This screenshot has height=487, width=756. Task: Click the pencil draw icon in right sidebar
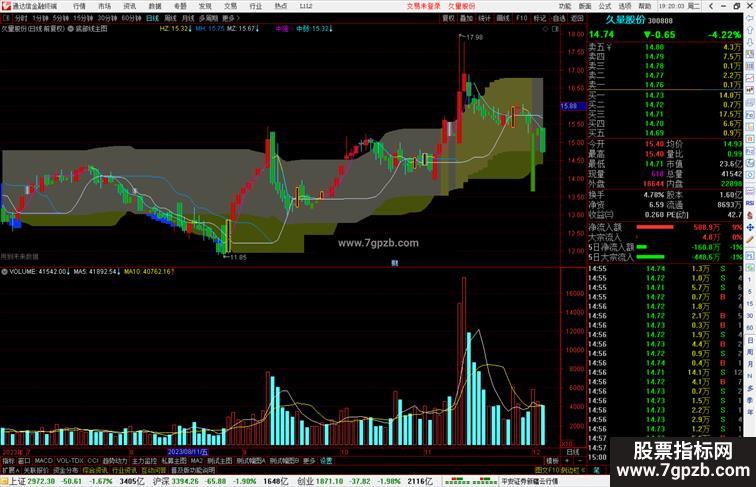tap(750, 239)
